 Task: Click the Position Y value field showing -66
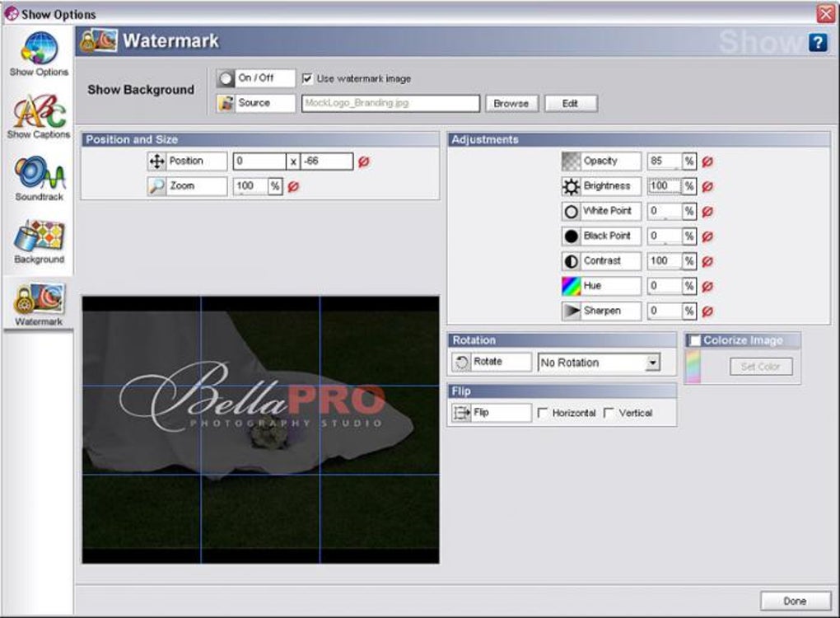(x=327, y=161)
